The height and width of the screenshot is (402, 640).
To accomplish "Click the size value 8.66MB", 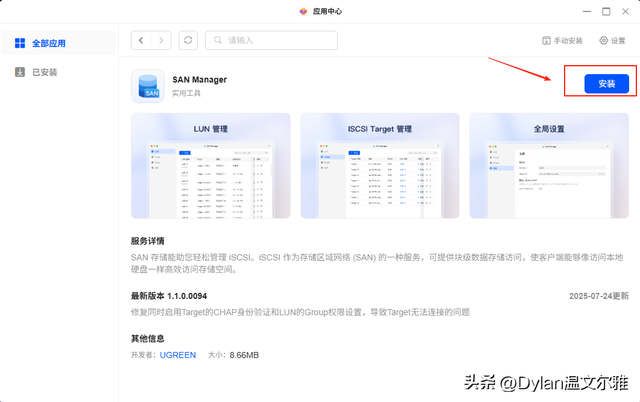I will point(244,355).
